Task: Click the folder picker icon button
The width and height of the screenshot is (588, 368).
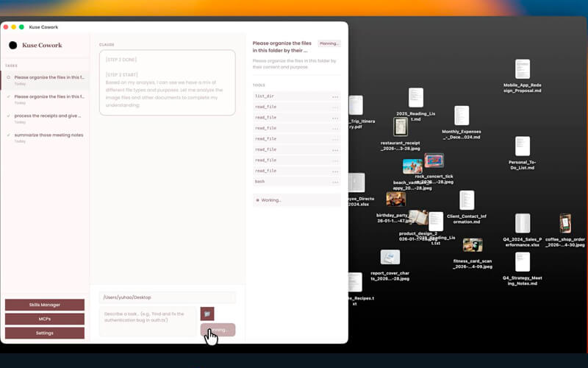Action: coord(207,314)
